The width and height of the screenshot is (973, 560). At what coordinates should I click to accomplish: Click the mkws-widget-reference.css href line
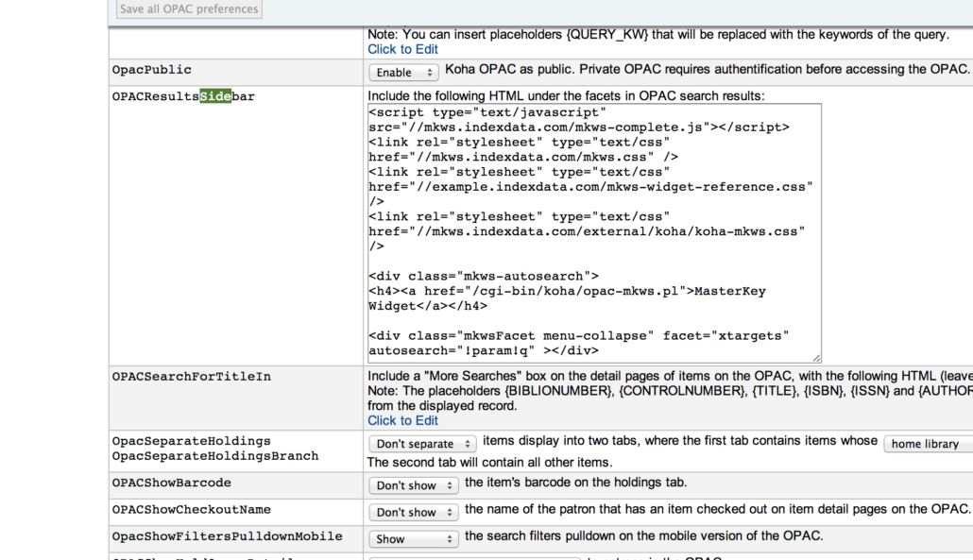pyautogui.click(x=590, y=187)
